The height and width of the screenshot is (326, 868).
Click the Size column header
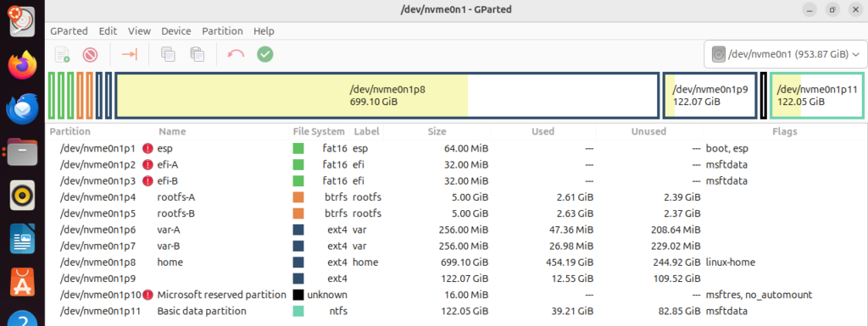[437, 132]
